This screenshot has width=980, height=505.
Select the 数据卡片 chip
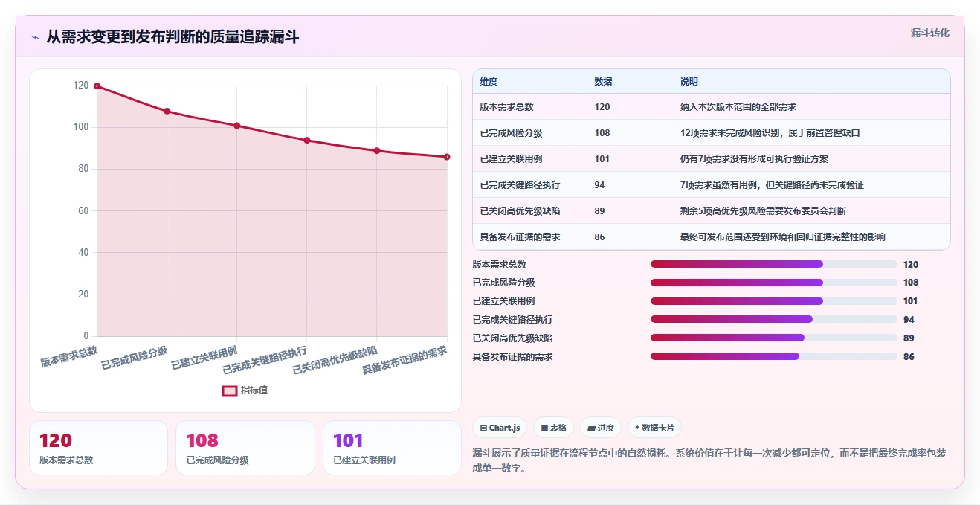point(654,428)
